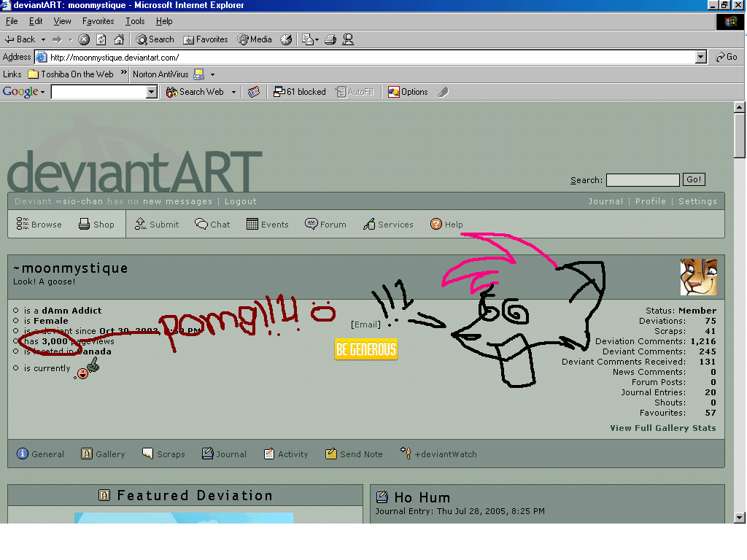
Task: Refresh the page with Refresh icon
Action: [x=101, y=39]
